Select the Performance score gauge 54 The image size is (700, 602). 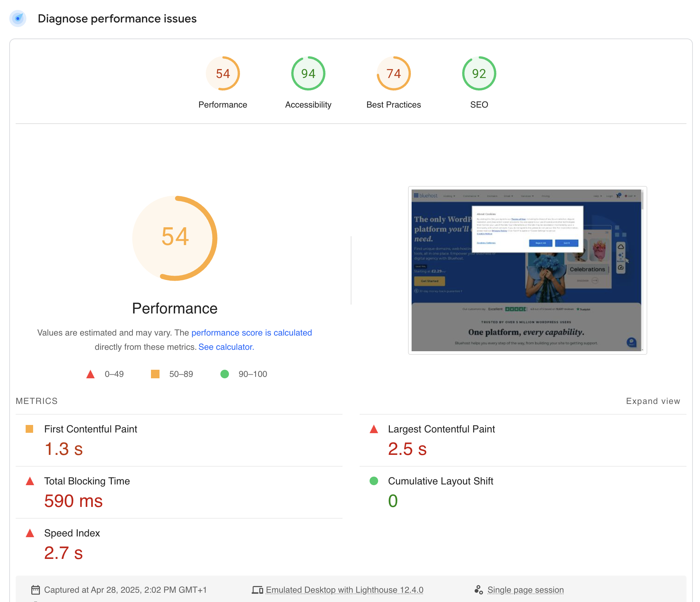[x=223, y=74]
